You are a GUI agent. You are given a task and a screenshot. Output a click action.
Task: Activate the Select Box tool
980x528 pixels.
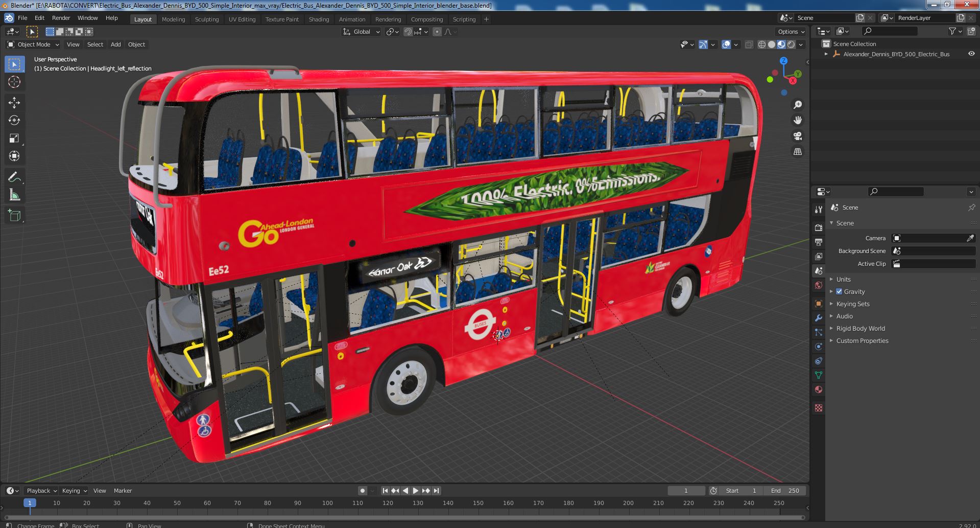(14, 64)
